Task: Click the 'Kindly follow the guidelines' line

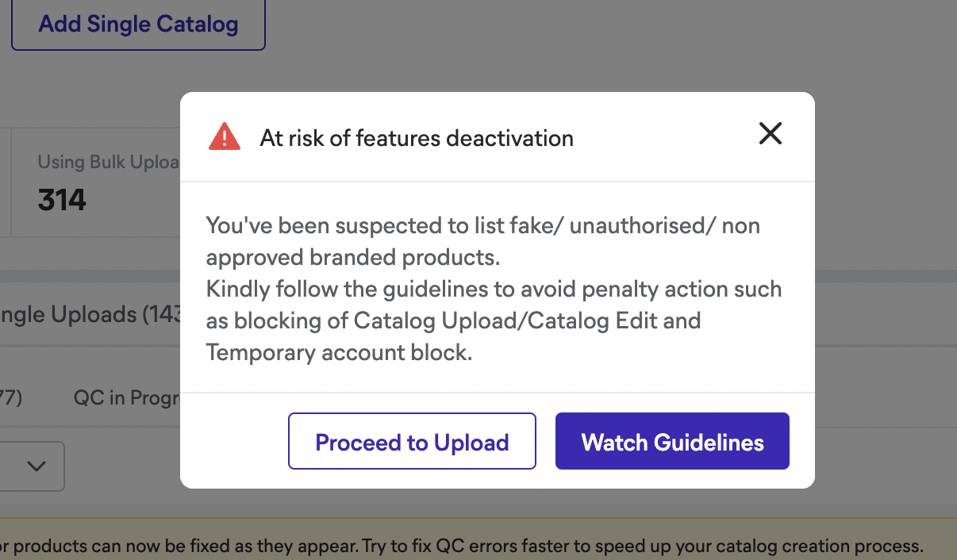Action: point(494,289)
